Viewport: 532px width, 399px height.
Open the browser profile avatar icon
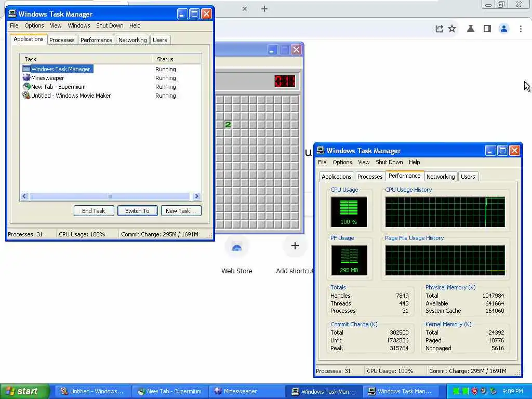[x=504, y=29]
